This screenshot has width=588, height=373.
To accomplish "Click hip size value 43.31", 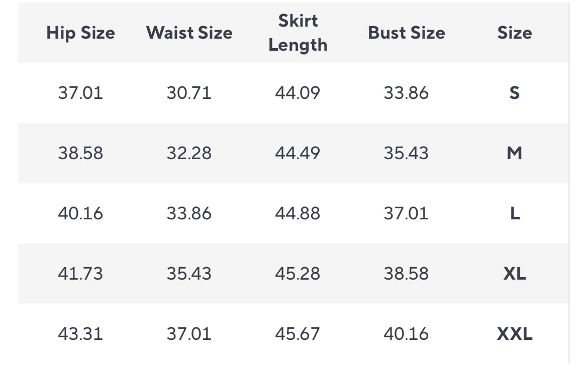I will pos(80,334).
